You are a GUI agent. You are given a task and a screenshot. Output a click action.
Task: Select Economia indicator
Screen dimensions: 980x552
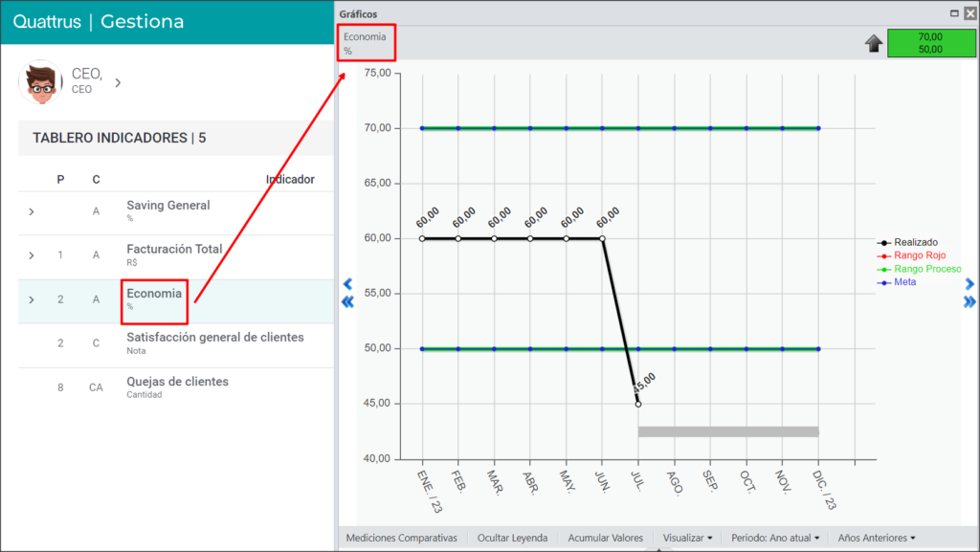coord(154,294)
